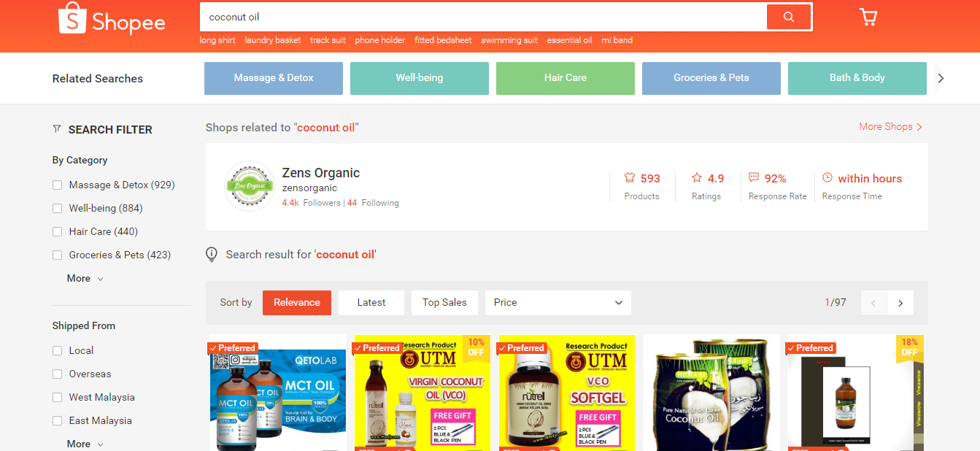Click the star ratings icon near 4.9
The width and height of the screenshot is (980, 451).
coord(697,178)
